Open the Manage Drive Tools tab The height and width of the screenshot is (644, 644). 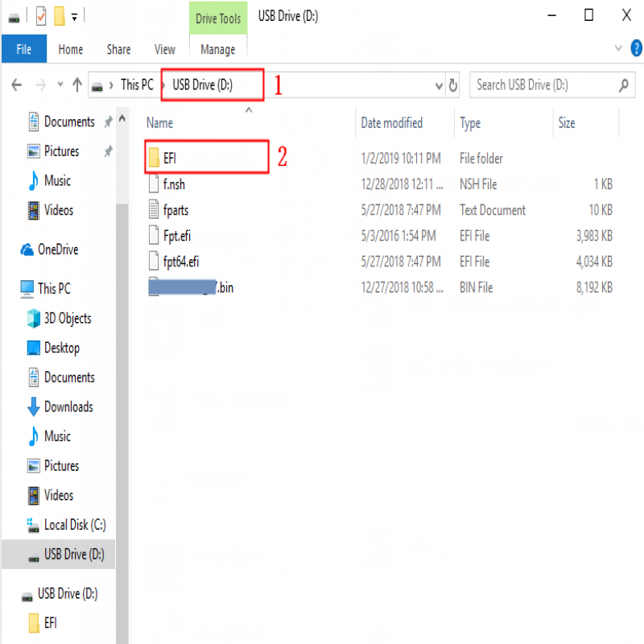[x=217, y=49]
